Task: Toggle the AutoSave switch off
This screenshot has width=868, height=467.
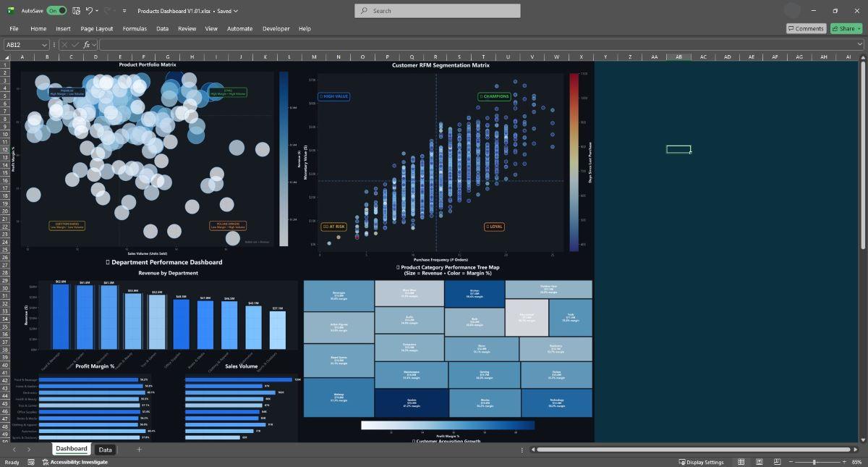Action: (x=56, y=11)
